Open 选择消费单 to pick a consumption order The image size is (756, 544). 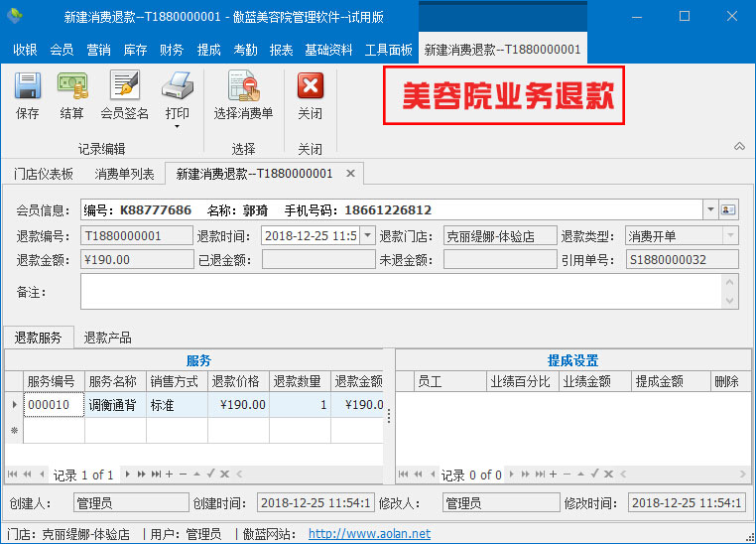click(243, 87)
